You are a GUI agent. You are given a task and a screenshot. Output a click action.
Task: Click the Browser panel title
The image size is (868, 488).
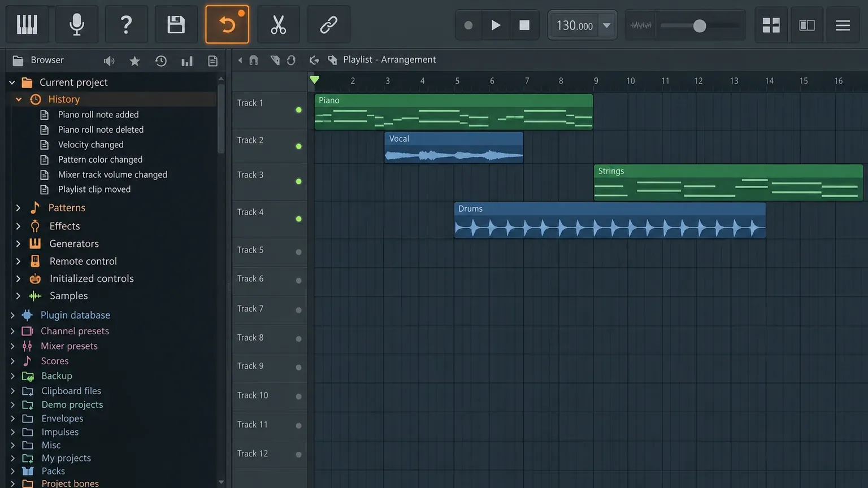(47, 60)
